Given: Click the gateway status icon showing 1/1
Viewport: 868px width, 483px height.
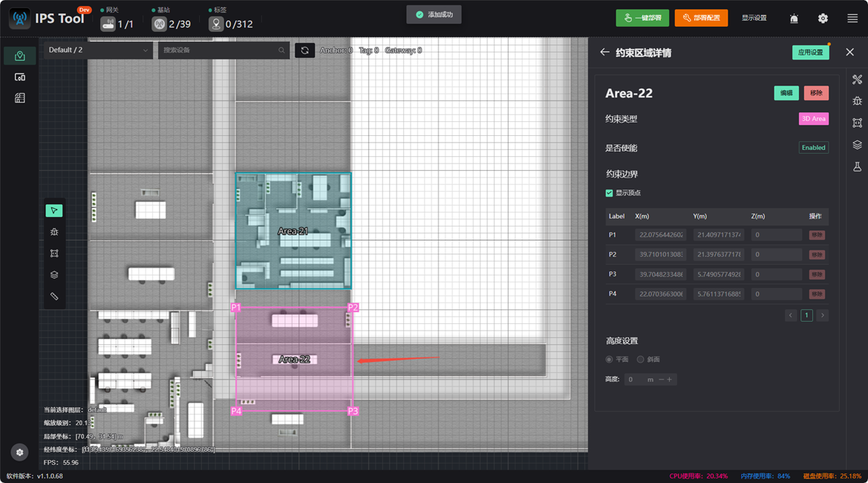Looking at the screenshot, I should 108,24.
